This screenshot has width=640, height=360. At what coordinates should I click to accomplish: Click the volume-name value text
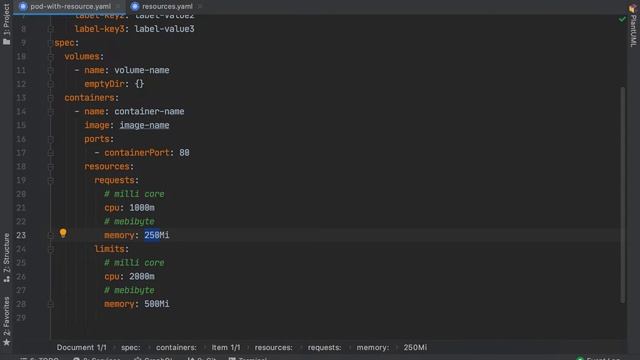pos(142,70)
